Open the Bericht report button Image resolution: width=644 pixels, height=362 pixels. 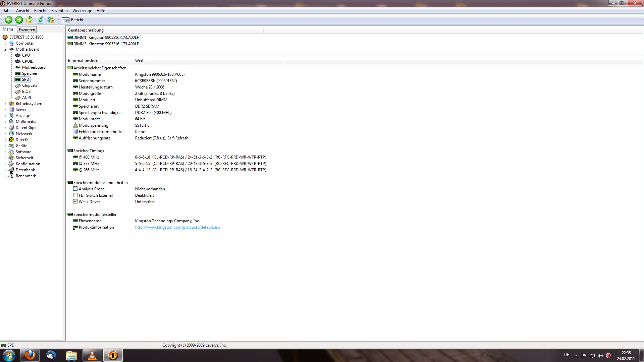tap(73, 20)
